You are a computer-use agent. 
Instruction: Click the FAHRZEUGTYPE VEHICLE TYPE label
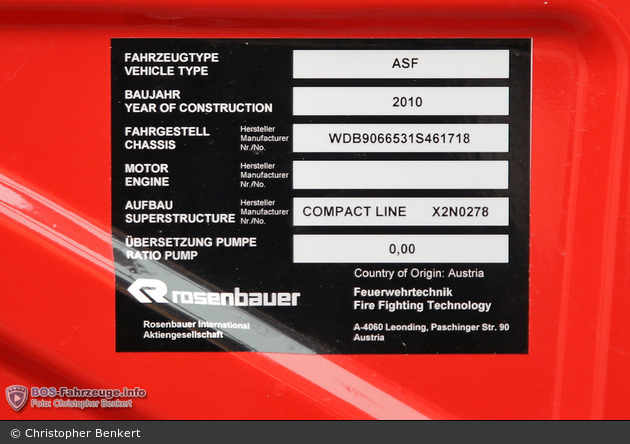(172, 64)
